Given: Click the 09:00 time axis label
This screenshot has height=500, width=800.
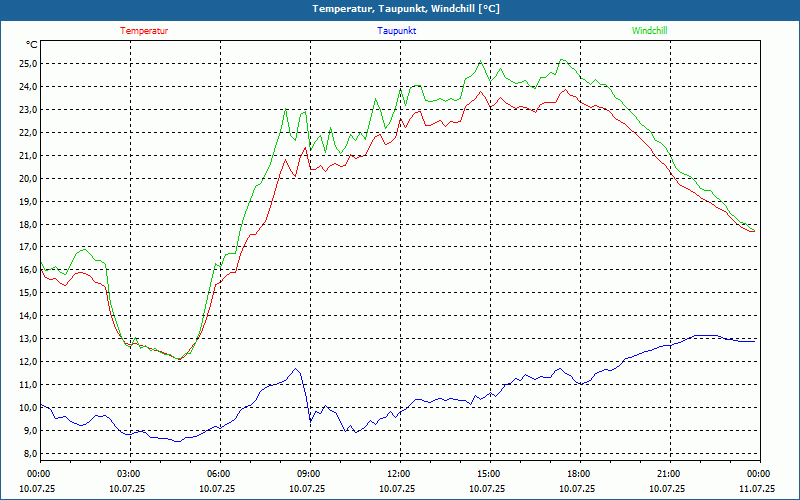Looking at the screenshot, I should point(310,474).
